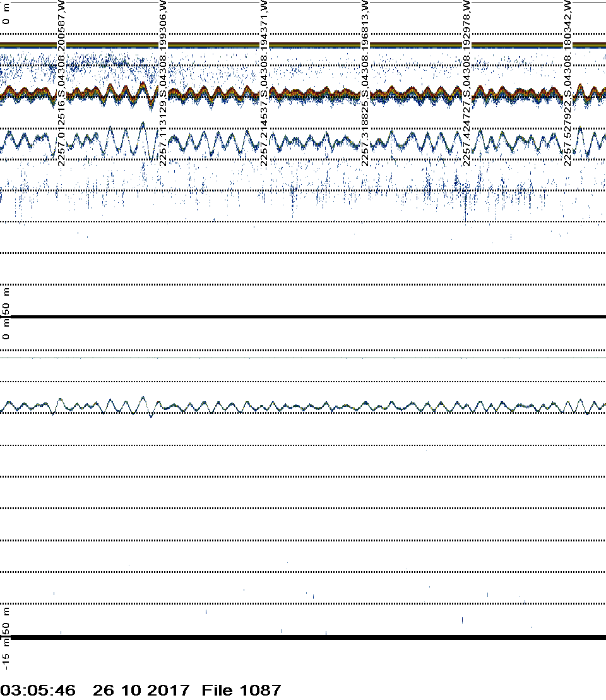Select position marker 2257.214537,S,04308.194371,W

click(264, 83)
